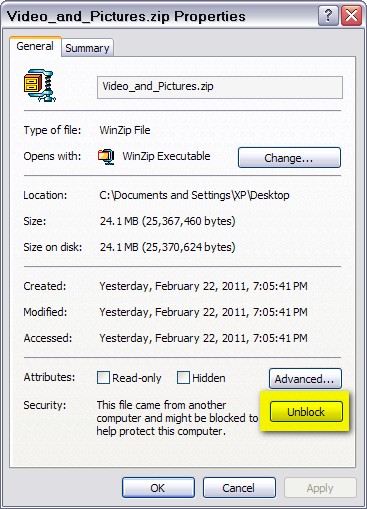Click the file name text field
This screenshot has height=509, width=367.
coord(220,87)
